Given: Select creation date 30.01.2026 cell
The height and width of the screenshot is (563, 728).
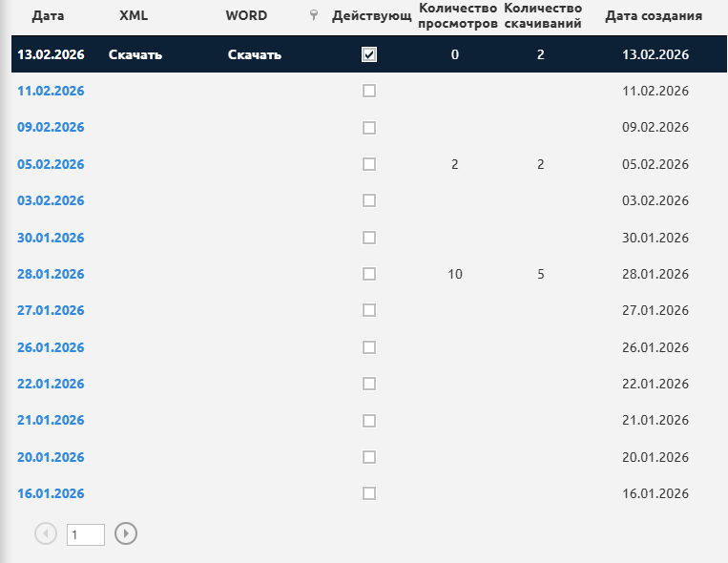Looking at the screenshot, I should click(x=655, y=238).
